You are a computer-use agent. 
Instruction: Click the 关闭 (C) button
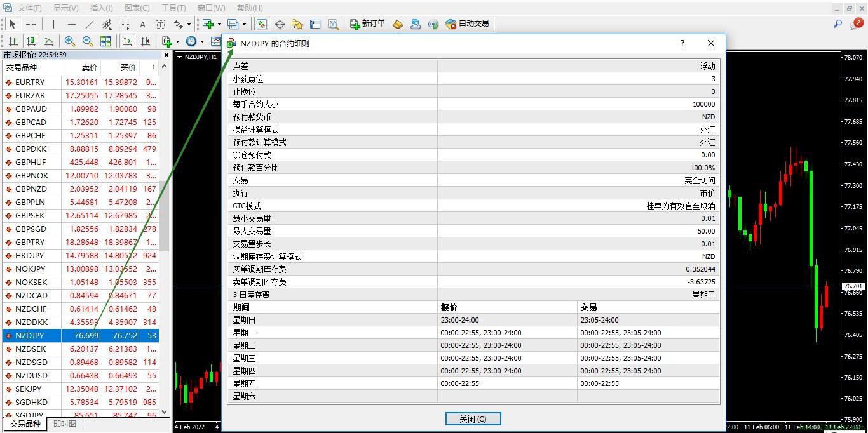pos(473,419)
